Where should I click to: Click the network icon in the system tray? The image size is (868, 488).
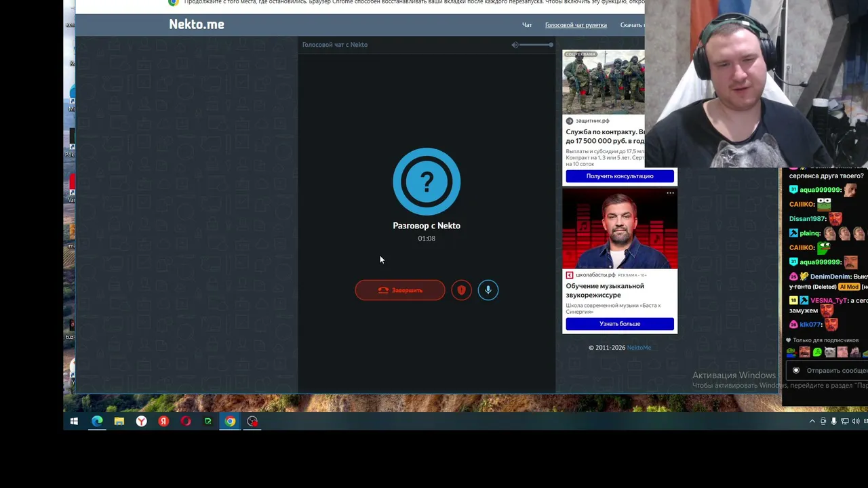pos(845,422)
